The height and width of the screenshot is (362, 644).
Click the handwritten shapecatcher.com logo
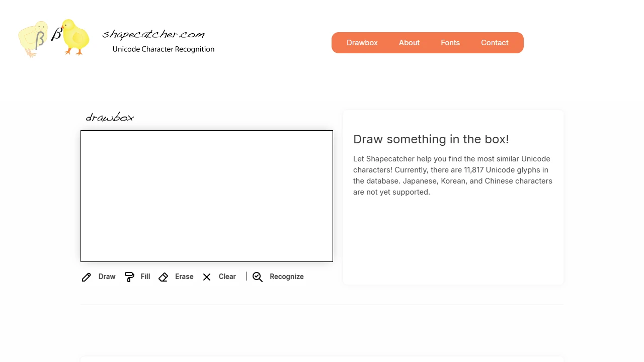(153, 34)
